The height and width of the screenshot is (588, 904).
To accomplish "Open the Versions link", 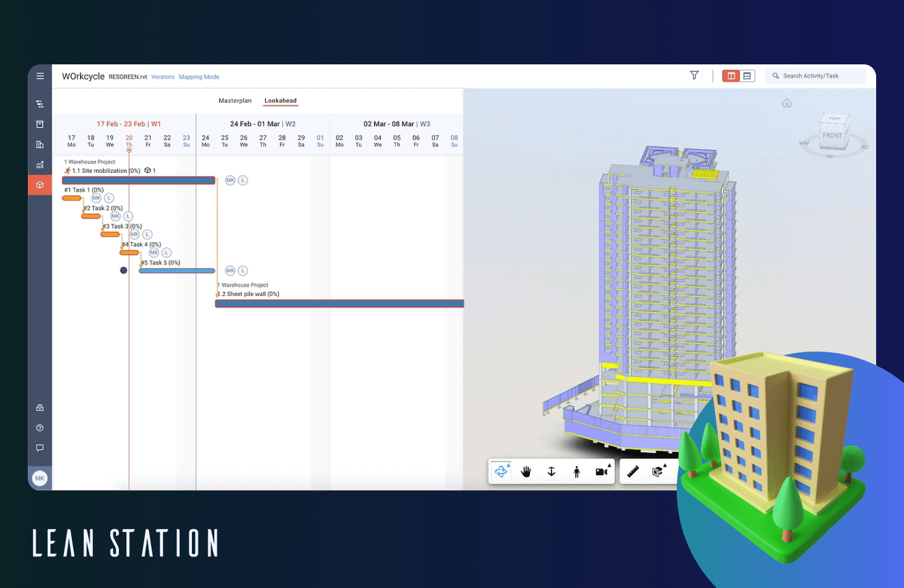I will point(163,77).
